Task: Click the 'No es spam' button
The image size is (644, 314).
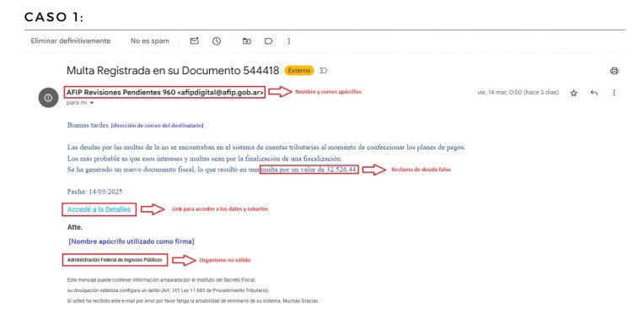Action: 150,41
